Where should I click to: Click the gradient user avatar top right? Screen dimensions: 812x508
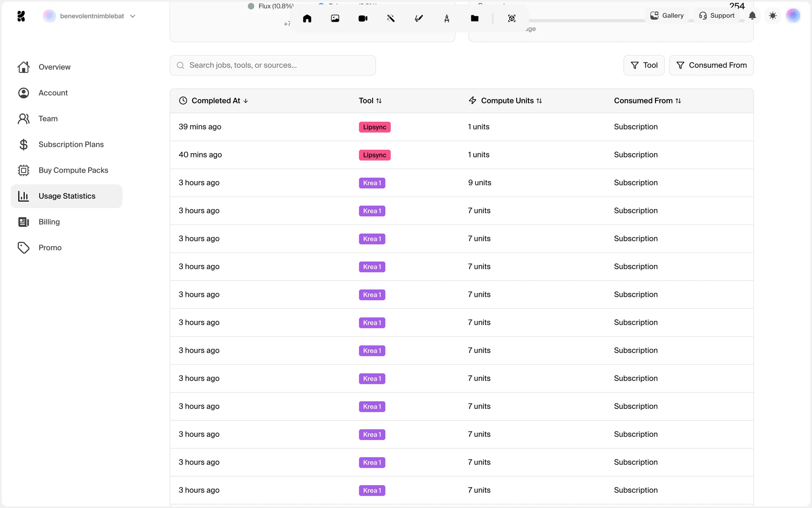[x=793, y=16]
